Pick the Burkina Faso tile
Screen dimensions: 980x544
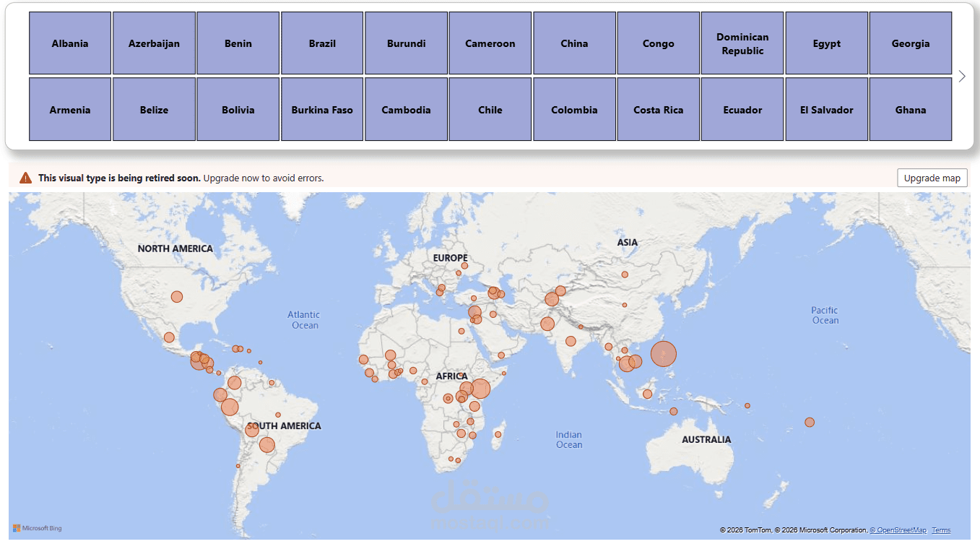322,110
